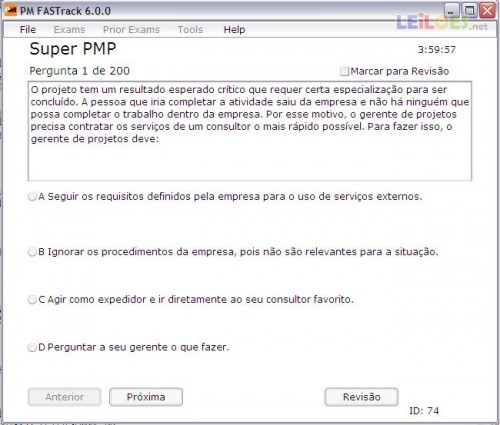Go to next question with Próxima

pyautogui.click(x=146, y=397)
